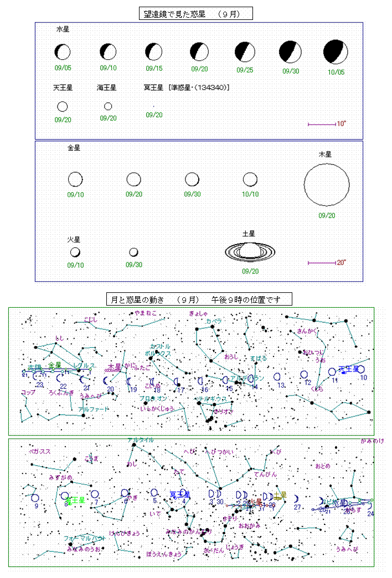Click the title 望遠鏡で見た惑星 (9月)

click(196, 14)
